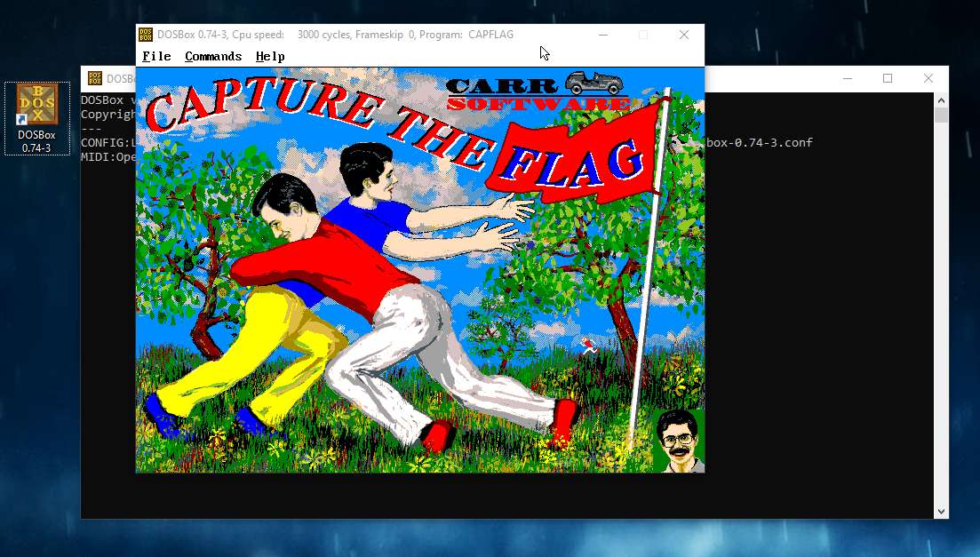
Task: Open the File menu in the game
Action: click(x=156, y=56)
